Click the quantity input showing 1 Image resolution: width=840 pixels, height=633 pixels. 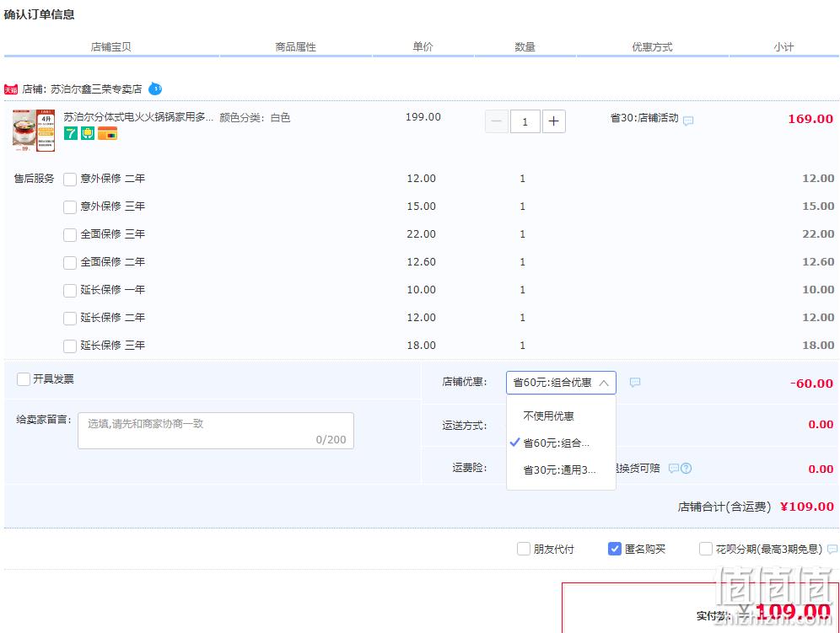[525, 121]
